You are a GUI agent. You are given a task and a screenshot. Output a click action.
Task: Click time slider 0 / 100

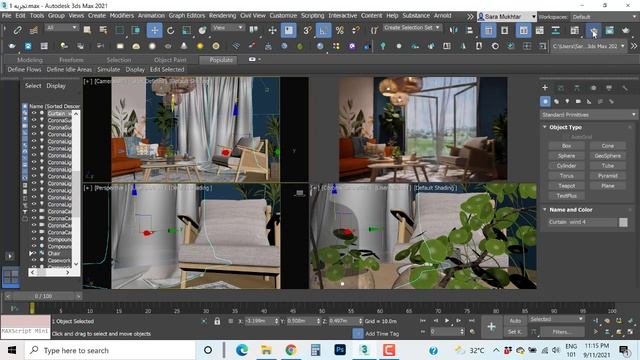43,296
